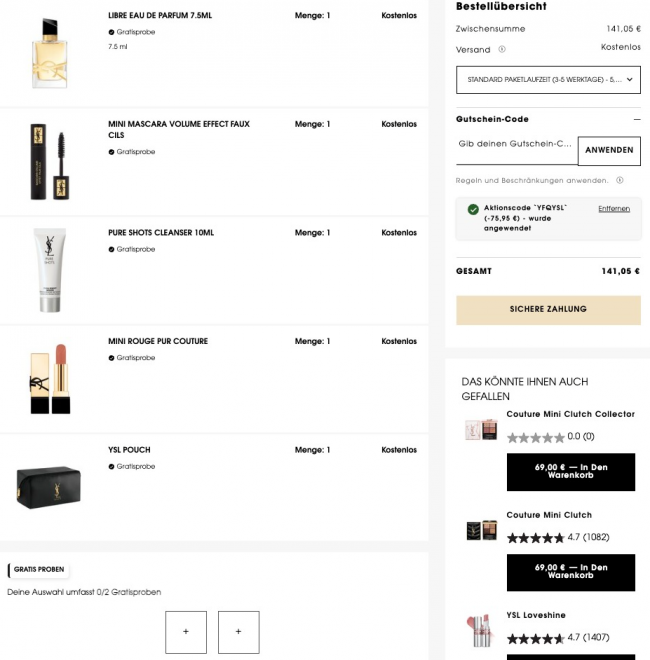Add Couture Mini Clutch Collector to Warenkorb
Image resolution: width=650 pixels, height=660 pixels.
pyautogui.click(x=570, y=472)
